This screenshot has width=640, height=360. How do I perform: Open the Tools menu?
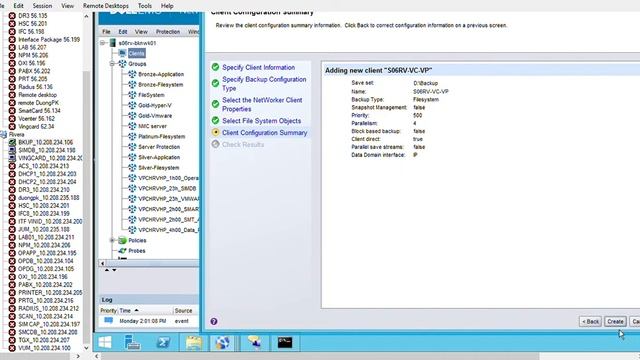(144, 6)
